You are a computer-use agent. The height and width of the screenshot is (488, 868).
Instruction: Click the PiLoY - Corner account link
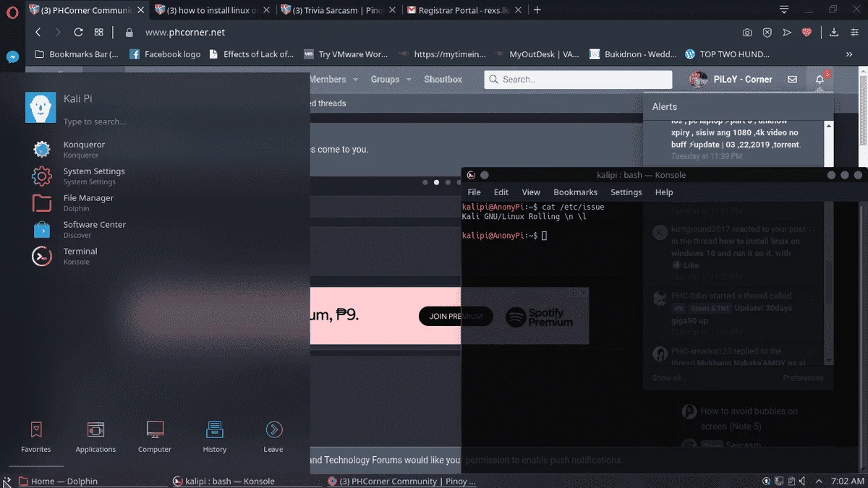pos(732,80)
